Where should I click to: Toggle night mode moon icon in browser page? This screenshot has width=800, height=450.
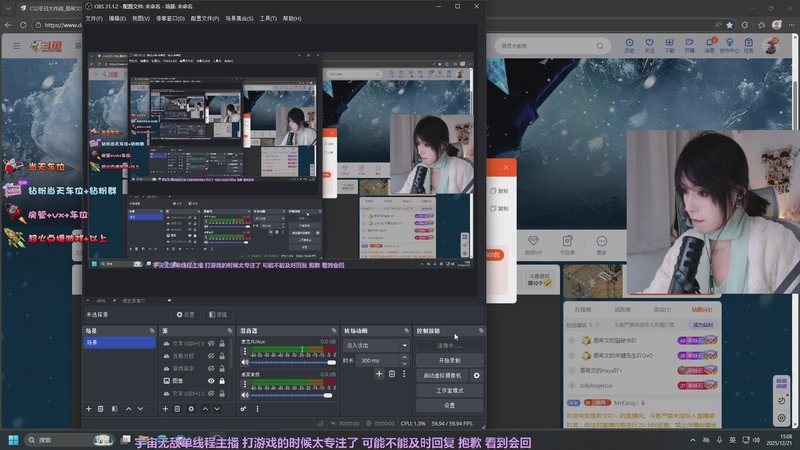tap(782, 401)
